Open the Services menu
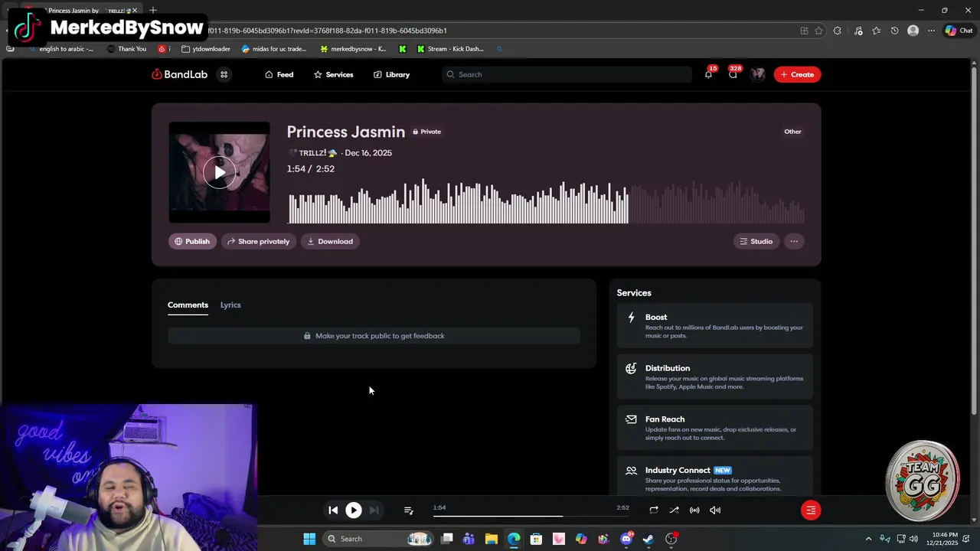980x551 pixels. click(333, 74)
